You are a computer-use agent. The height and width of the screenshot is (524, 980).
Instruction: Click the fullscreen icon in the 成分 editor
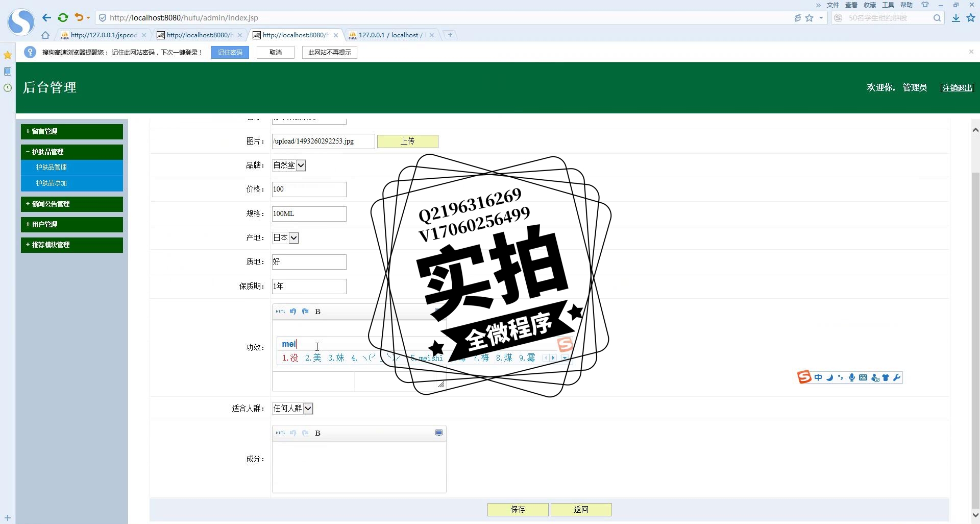tap(438, 433)
